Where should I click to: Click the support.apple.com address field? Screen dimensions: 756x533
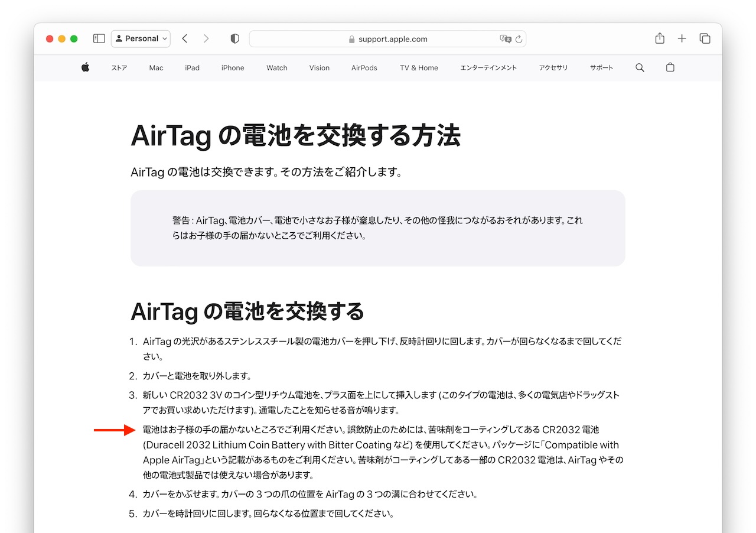[x=387, y=39]
